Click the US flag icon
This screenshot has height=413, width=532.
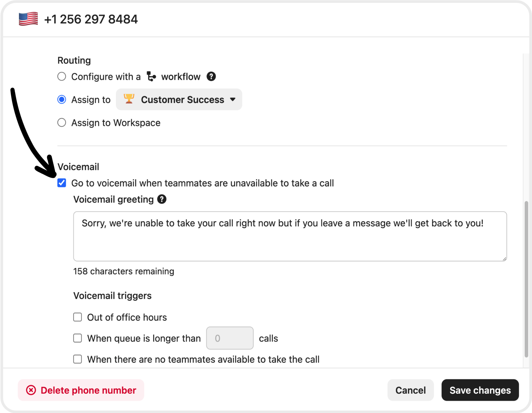(x=28, y=19)
